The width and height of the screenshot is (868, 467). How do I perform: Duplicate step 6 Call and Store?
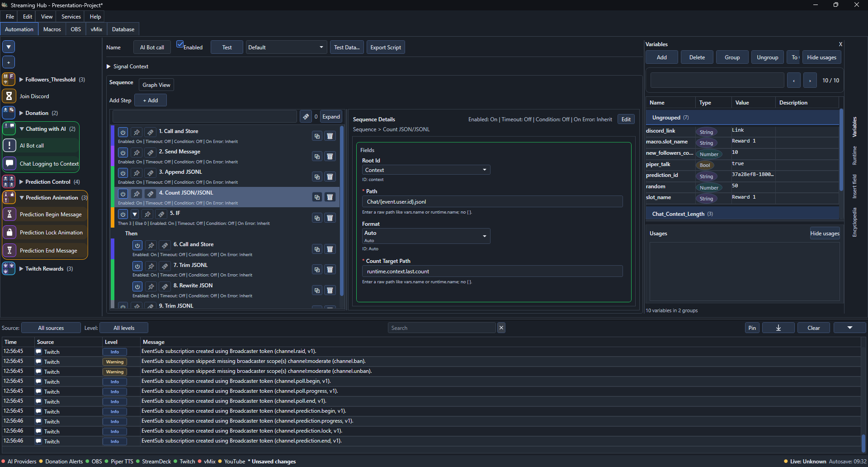point(317,249)
